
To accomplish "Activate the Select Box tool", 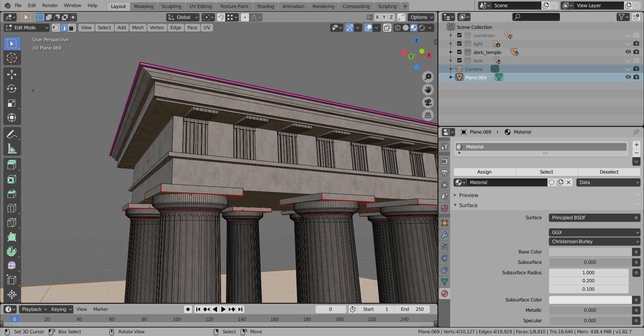I will (x=12, y=43).
